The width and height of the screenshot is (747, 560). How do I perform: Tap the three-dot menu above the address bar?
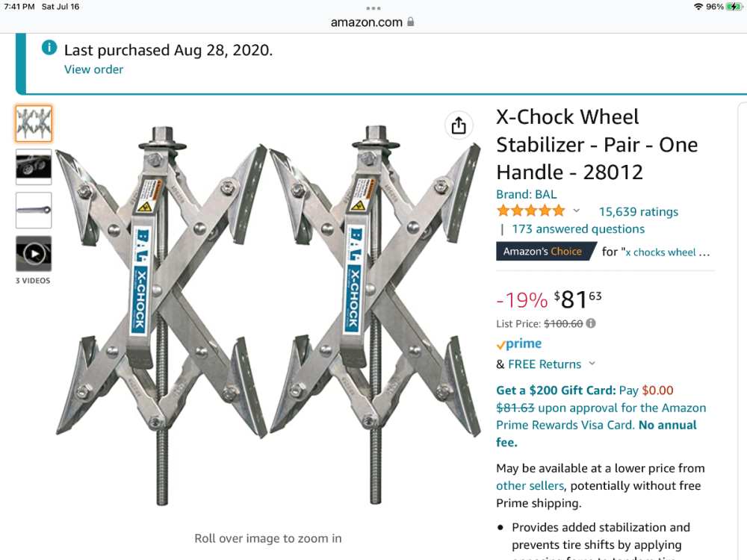[373, 8]
